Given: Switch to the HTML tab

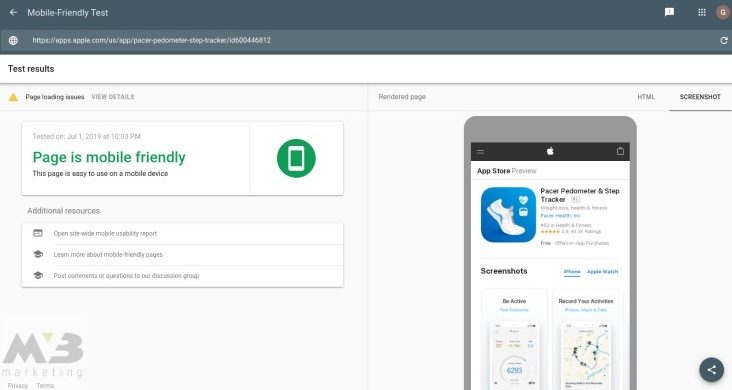Looking at the screenshot, I should pos(646,97).
